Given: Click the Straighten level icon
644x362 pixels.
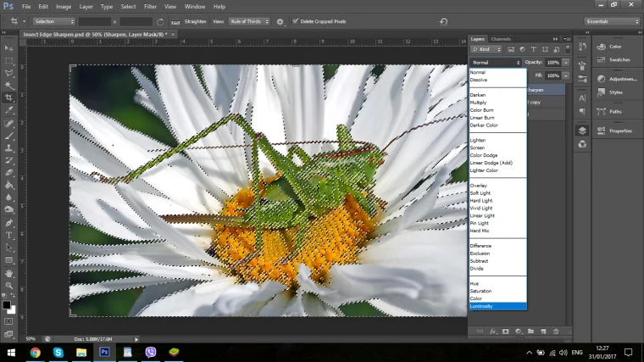Looking at the screenshot, I should 175,22.
